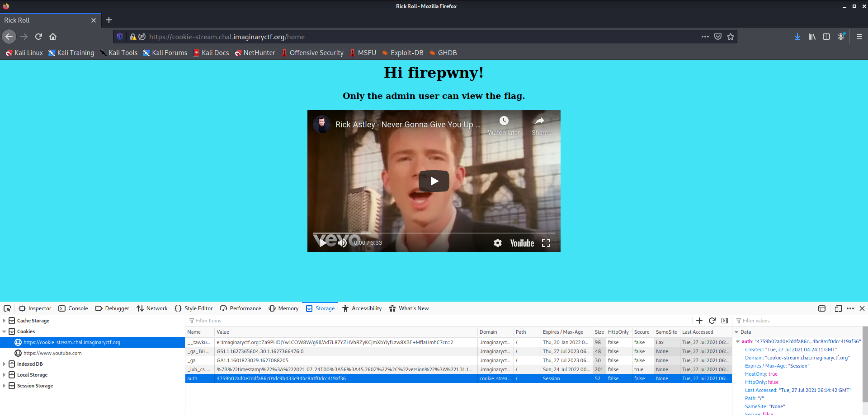Mute the video volume
868x415 pixels.
(x=342, y=243)
